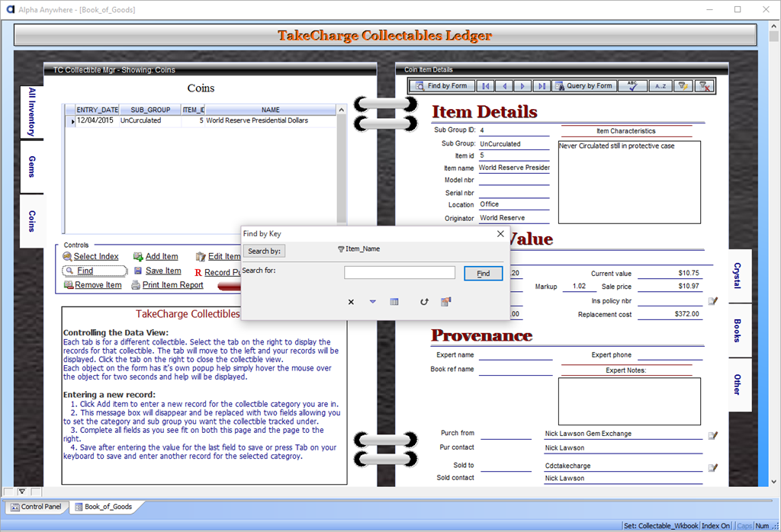This screenshot has height=532, width=781.
Task: Open the Search by key selector
Action: click(x=264, y=251)
